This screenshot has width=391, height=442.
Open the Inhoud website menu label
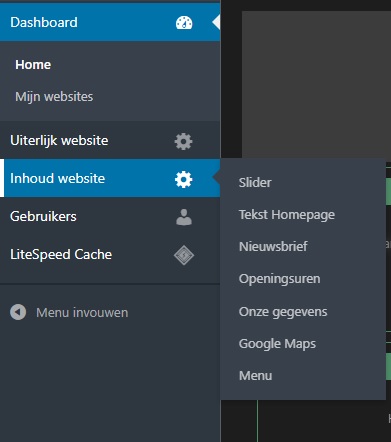point(57,178)
